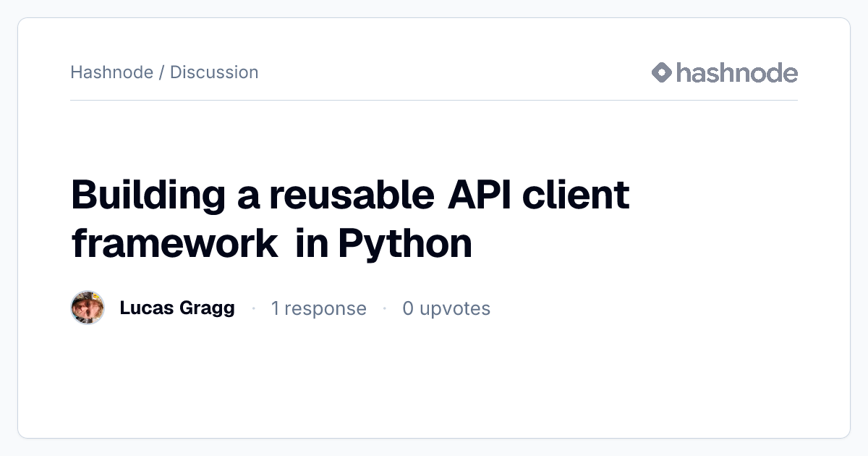Open Lucas Gragg's avatar photo
The width and height of the screenshot is (868, 456).
pyautogui.click(x=88, y=308)
